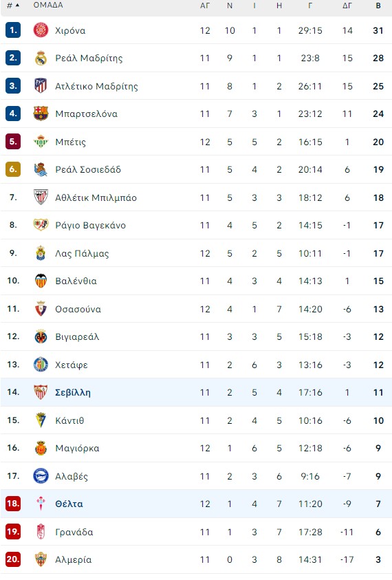Click the Ρεάλ Μαδρίτης crest icon

tap(41, 58)
